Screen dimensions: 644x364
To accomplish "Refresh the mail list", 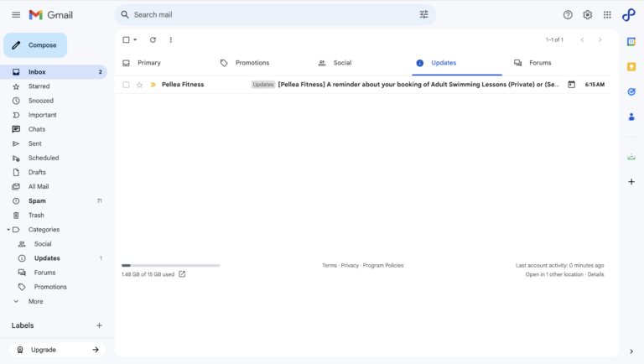I will tap(153, 40).
